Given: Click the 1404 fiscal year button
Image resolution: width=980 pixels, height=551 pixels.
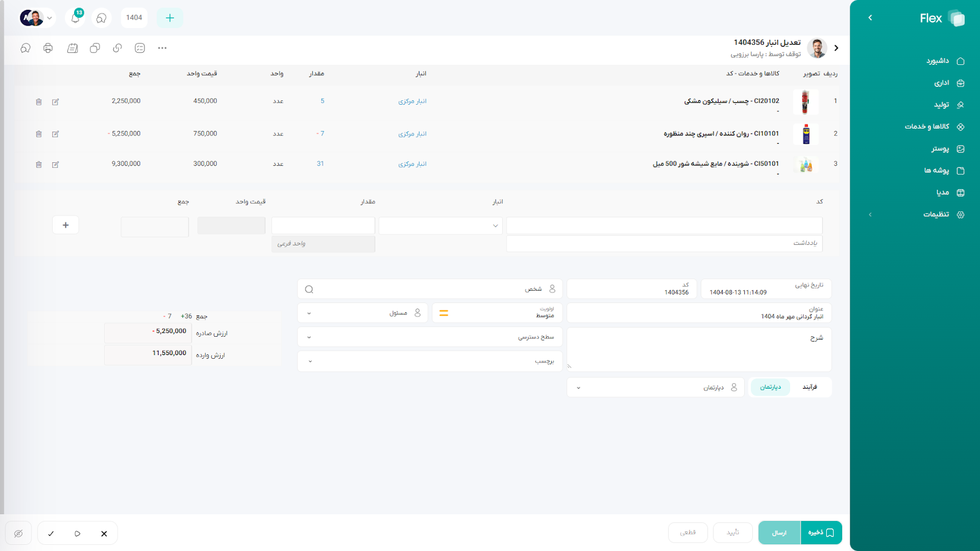Looking at the screenshot, I should pos(134,18).
